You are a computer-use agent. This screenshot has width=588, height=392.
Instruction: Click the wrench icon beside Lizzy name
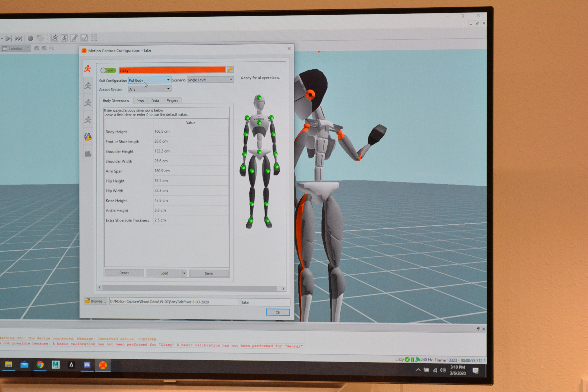230,69
